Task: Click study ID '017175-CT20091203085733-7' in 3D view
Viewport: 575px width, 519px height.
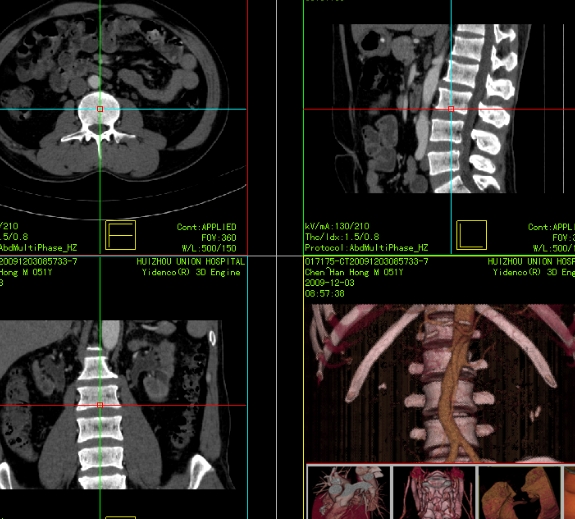Action: [366, 262]
